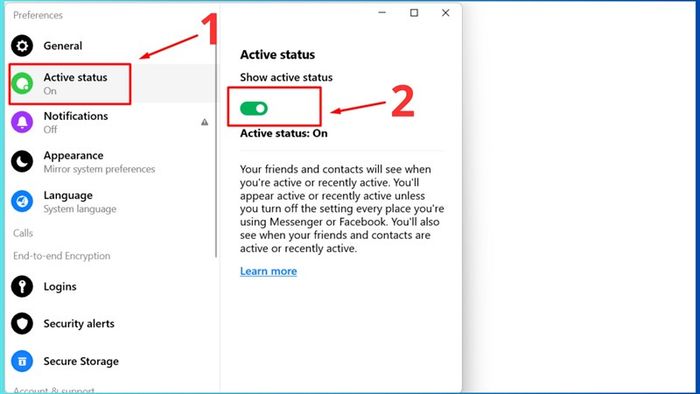The width and height of the screenshot is (700, 394).
Task: Select the Active status label
Action: [x=75, y=77]
